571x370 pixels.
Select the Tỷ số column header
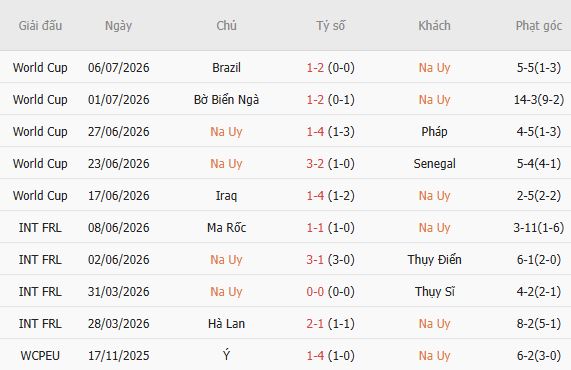[x=330, y=25]
